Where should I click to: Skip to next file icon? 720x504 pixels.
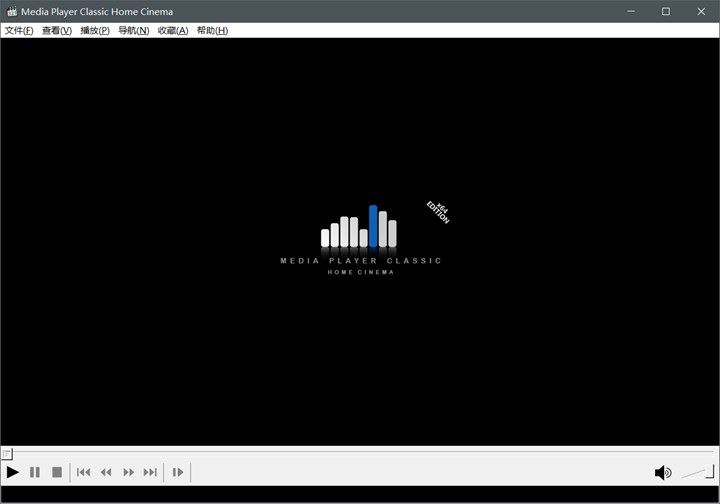pyautogui.click(x=150, y=472)
